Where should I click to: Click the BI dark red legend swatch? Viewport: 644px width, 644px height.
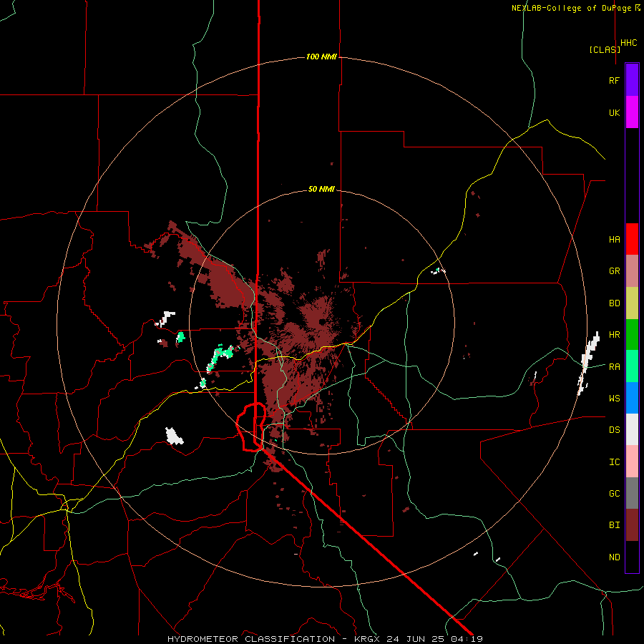[x=632, y=525]
